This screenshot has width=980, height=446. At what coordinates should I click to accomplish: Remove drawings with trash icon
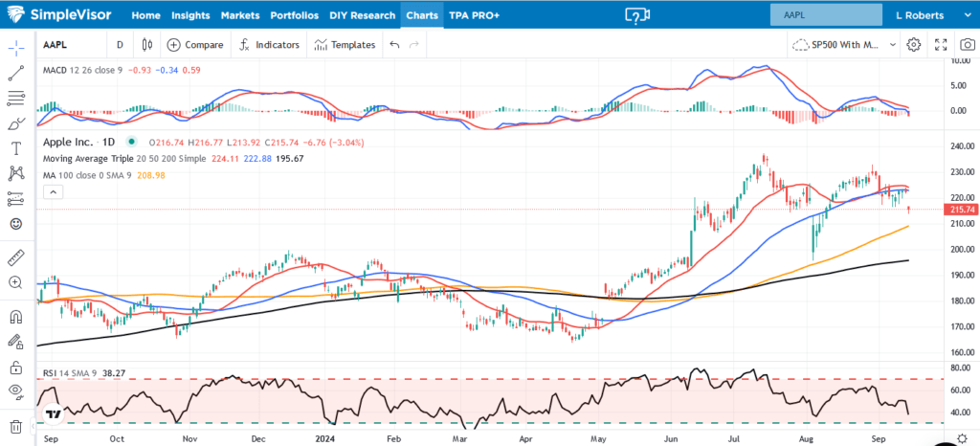point(16,427)
